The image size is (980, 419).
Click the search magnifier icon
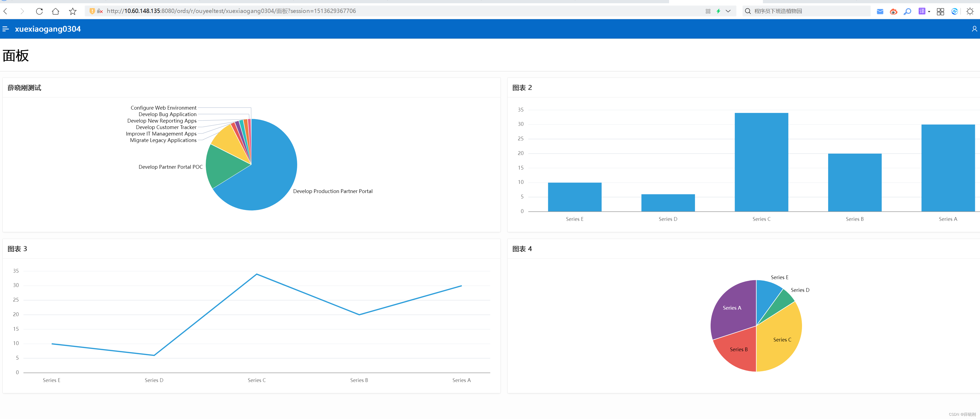pos(748,11)
